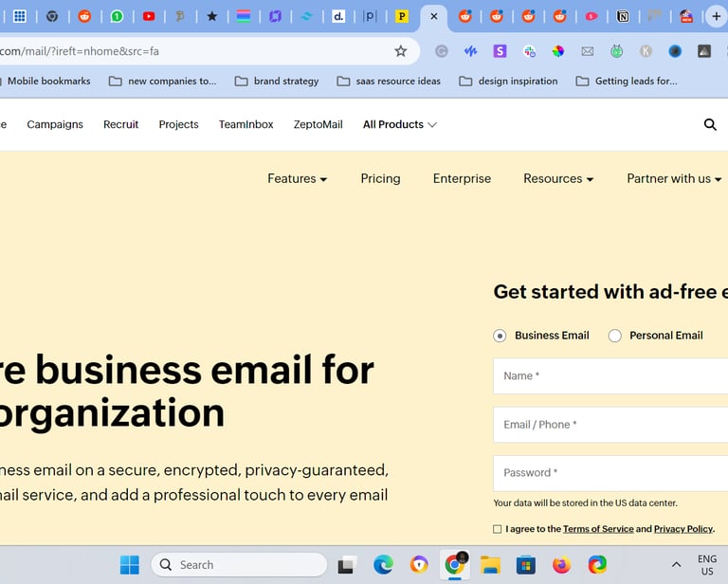This screenshot has width=728, height=584.
Task: Open Task View from the taskbar
Action: [x=347, y=565]
